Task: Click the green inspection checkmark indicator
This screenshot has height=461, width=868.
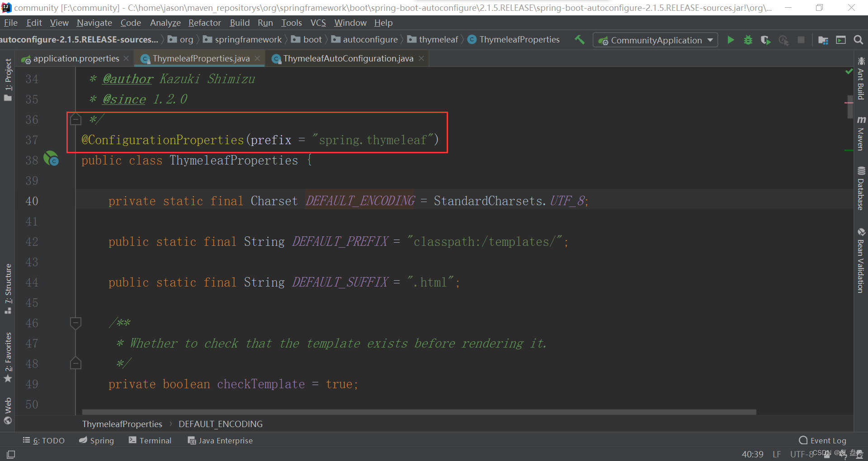Action: click(x=849, y=71)
